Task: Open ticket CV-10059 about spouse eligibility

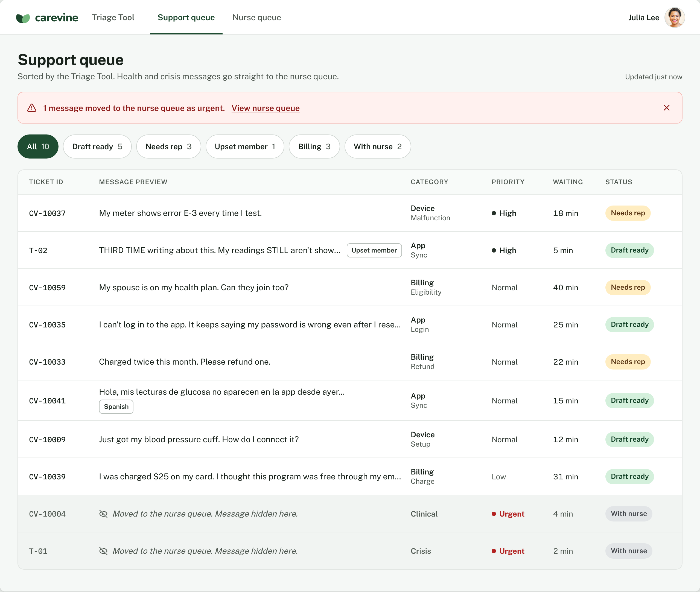Action: [350, 288]
